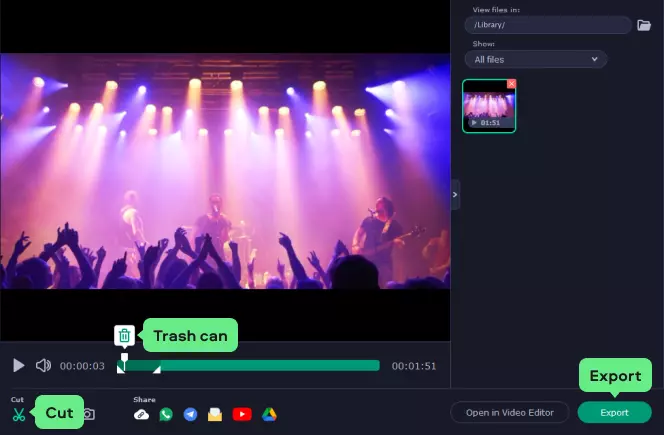Share the video by email
This screenshot has width=664, height=435.
pos(214,414)
